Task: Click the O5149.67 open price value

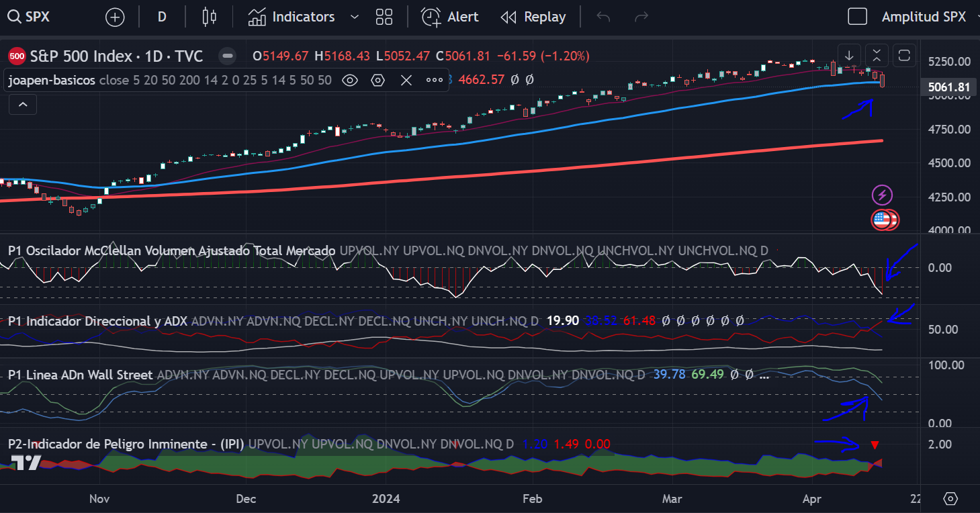Action: pyautogui.click(x=280, y=56)
